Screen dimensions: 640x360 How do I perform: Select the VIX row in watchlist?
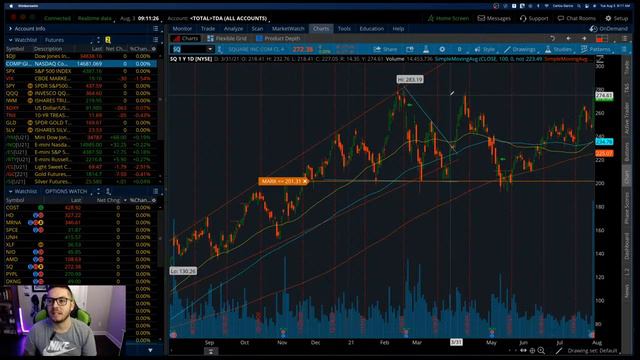81,78
